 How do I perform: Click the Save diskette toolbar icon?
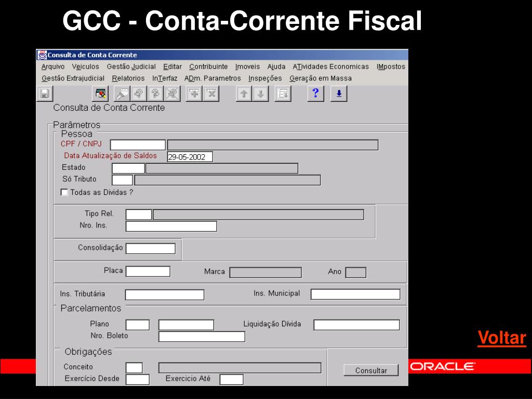pos(45,94)
